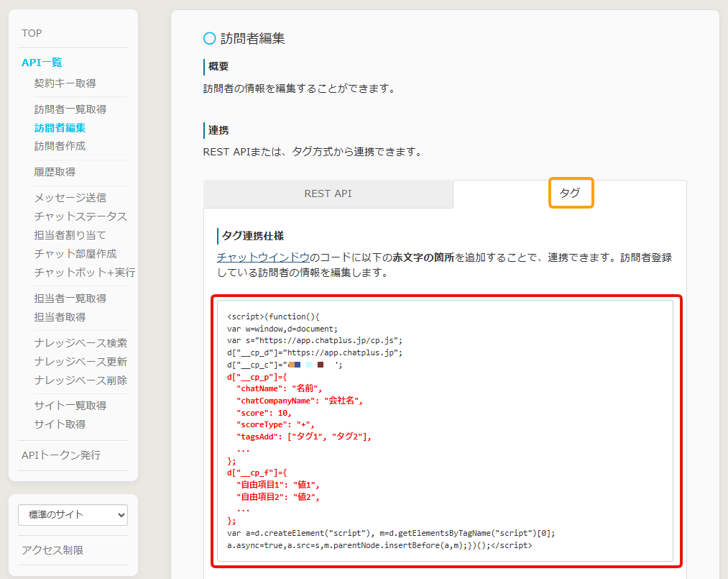Image resolution: width=728 pixels, height=579 pixels.
Task: Select the タグ tab
Action: [x=570, y=193]
